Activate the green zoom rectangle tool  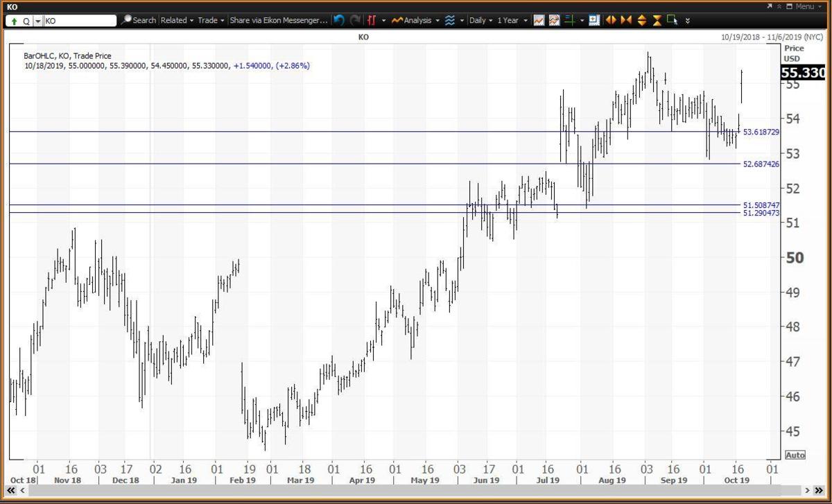(x=672, y=20)
